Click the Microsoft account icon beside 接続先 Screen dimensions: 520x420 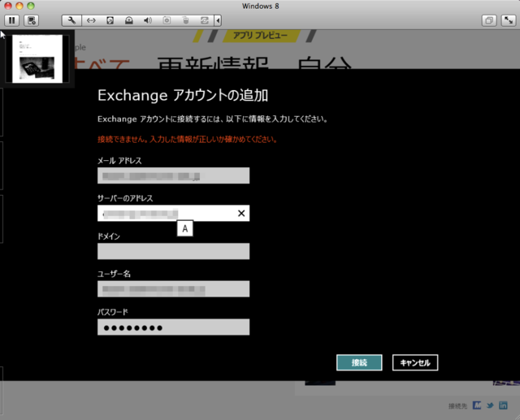477,405
